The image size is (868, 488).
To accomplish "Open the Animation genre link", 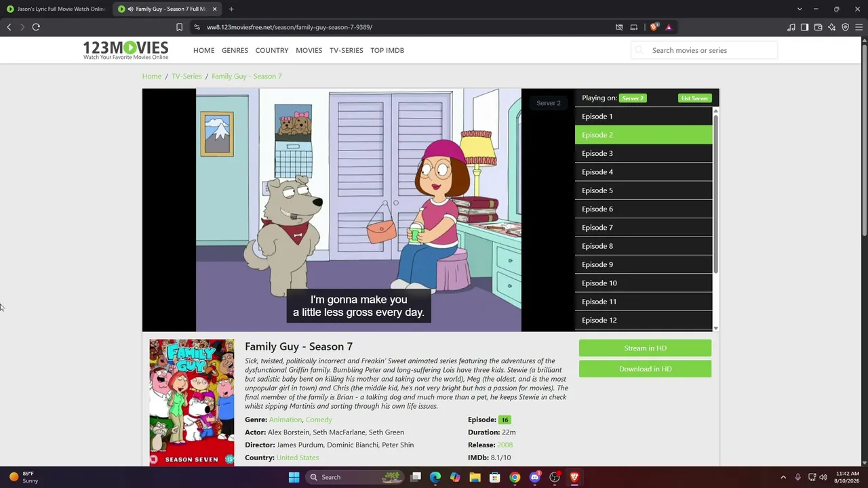I will pyautogui.click(x=285, y=420).
